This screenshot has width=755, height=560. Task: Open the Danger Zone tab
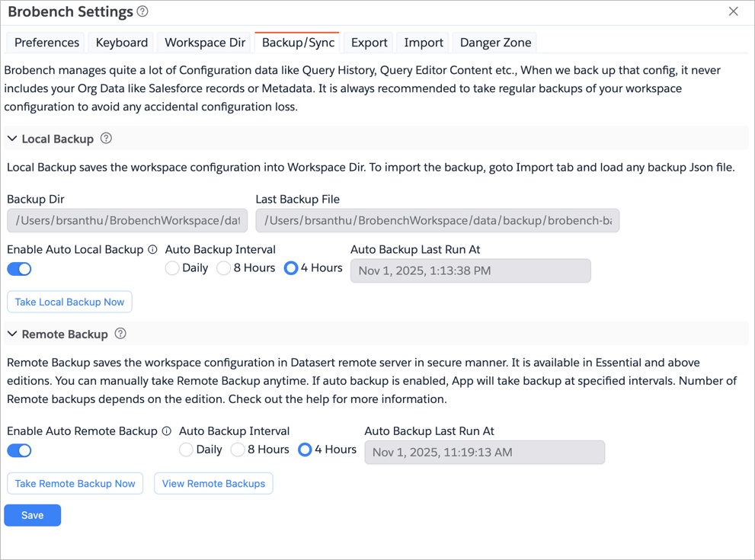(495, 43)
